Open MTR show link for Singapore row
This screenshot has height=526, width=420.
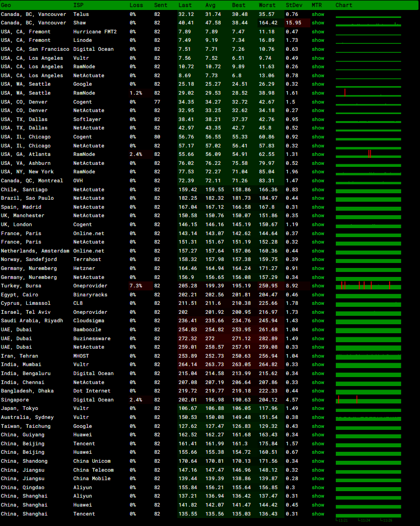click(x=318, y=400)
